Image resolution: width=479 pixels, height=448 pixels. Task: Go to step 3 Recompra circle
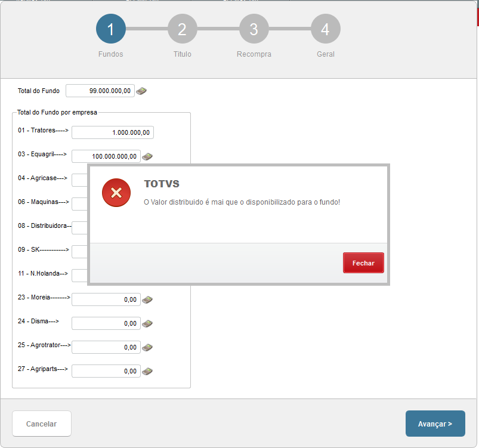click(x=254, y=29)
